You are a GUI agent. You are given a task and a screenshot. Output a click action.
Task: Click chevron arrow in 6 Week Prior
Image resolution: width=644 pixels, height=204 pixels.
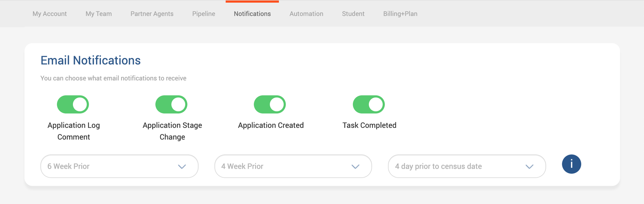(182, 167)
